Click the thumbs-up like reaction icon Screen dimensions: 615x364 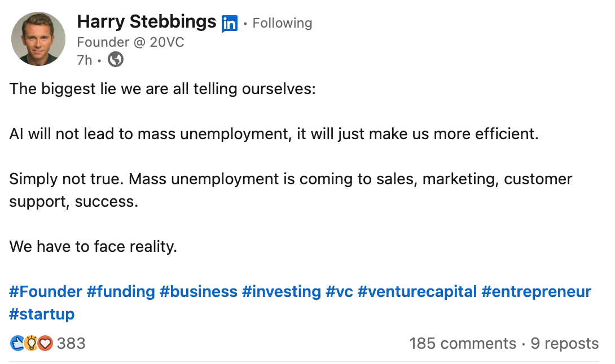17,343
